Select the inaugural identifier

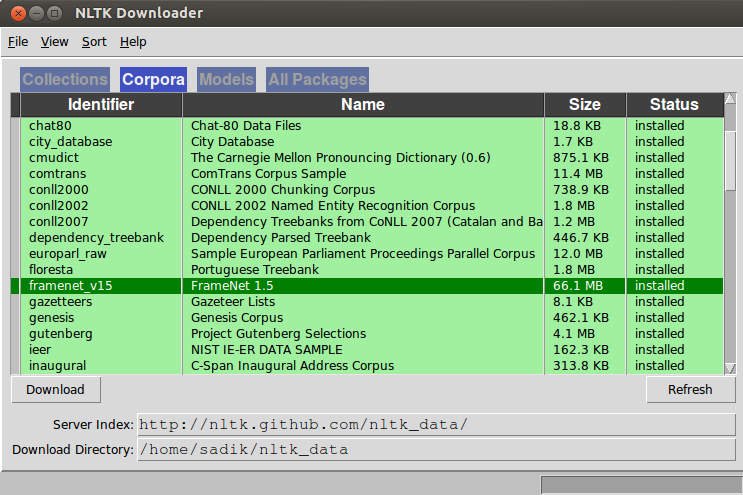pyautogui.click(x=57, y=366)
